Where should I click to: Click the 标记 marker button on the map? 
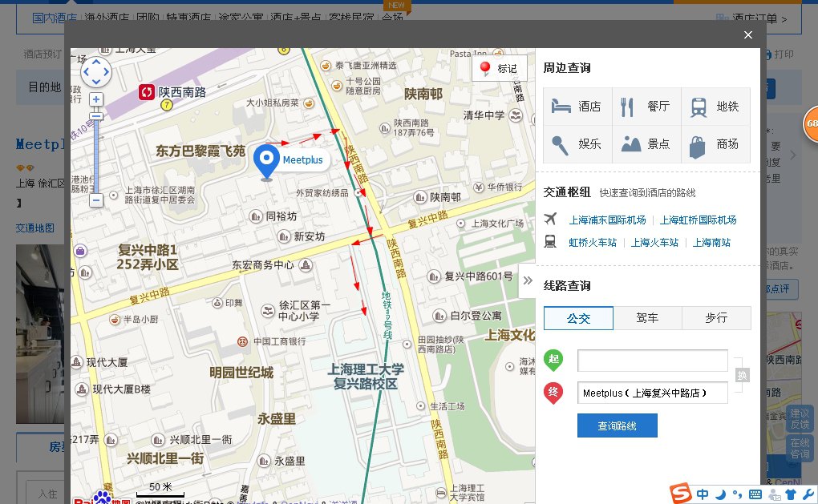tap(500, 68)
